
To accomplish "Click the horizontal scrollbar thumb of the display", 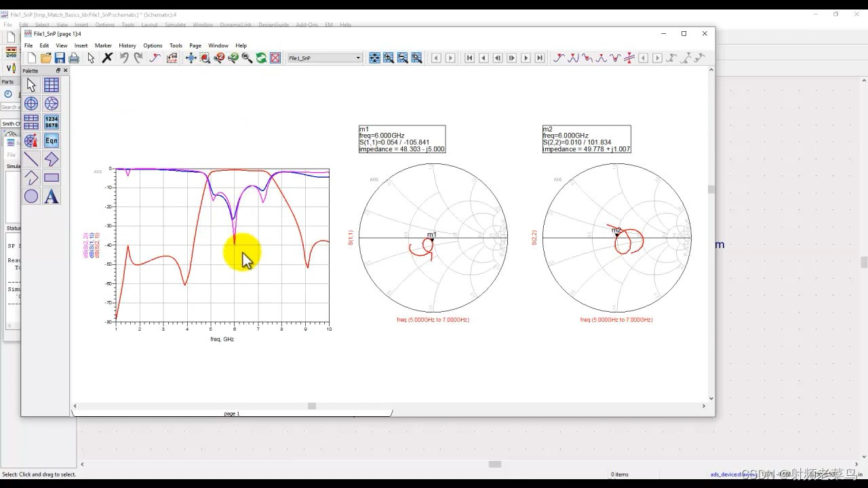I will point(312,406).
